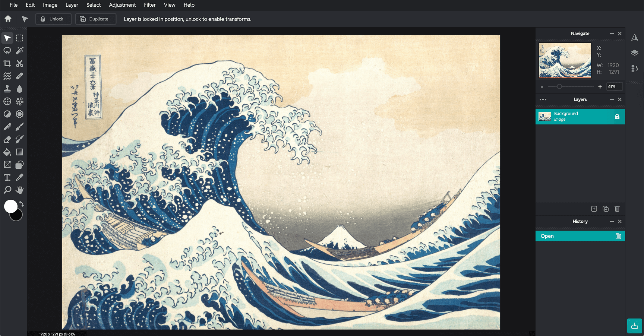Choose the Lasso select tool
644x336 pixels.
[x=7, y=51]
